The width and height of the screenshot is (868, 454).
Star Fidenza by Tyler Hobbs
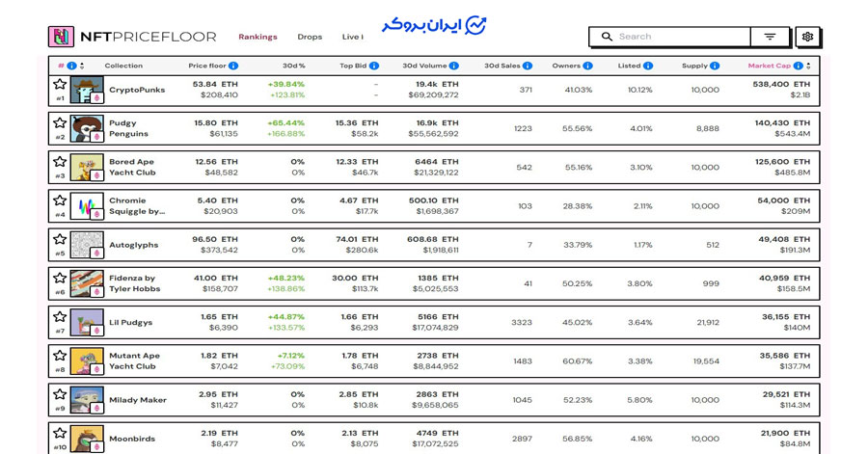click(x=60, y=278)
